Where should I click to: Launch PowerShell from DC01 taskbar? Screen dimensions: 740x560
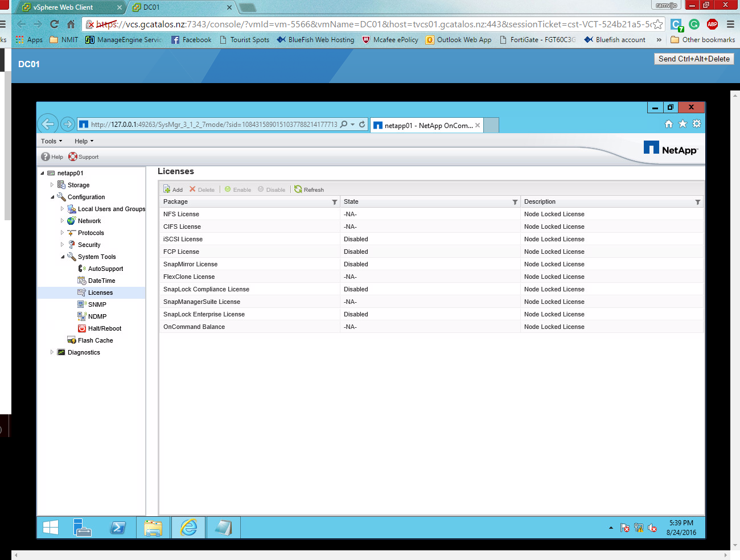[118, 528]
